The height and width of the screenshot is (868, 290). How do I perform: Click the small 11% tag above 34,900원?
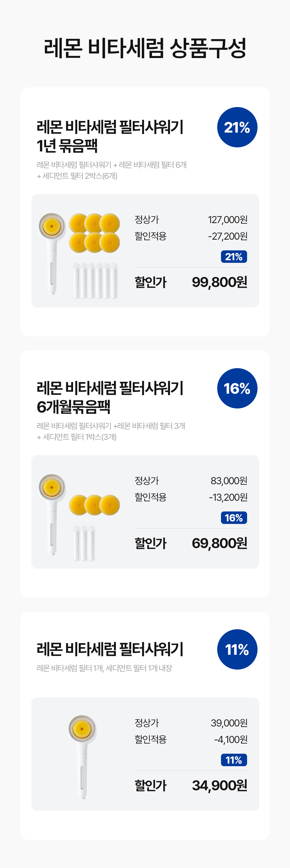point(234,760)
